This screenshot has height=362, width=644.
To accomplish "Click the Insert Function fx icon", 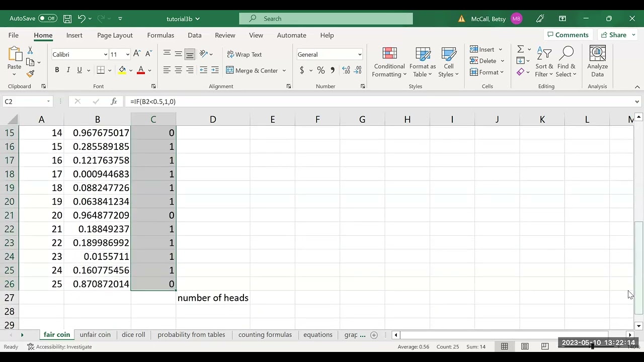I will pos(114,102).
